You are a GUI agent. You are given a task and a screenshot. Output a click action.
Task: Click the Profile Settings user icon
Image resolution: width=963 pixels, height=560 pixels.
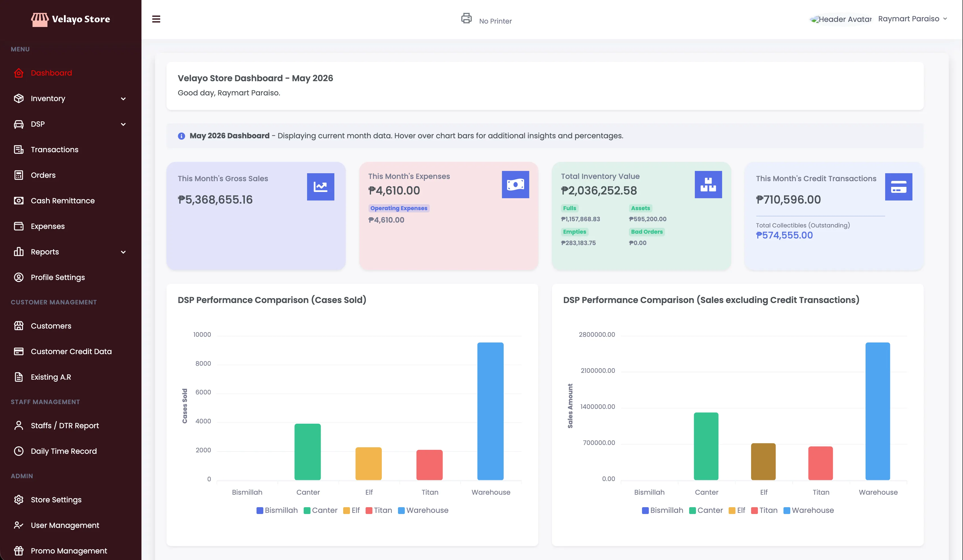[19, 278]
